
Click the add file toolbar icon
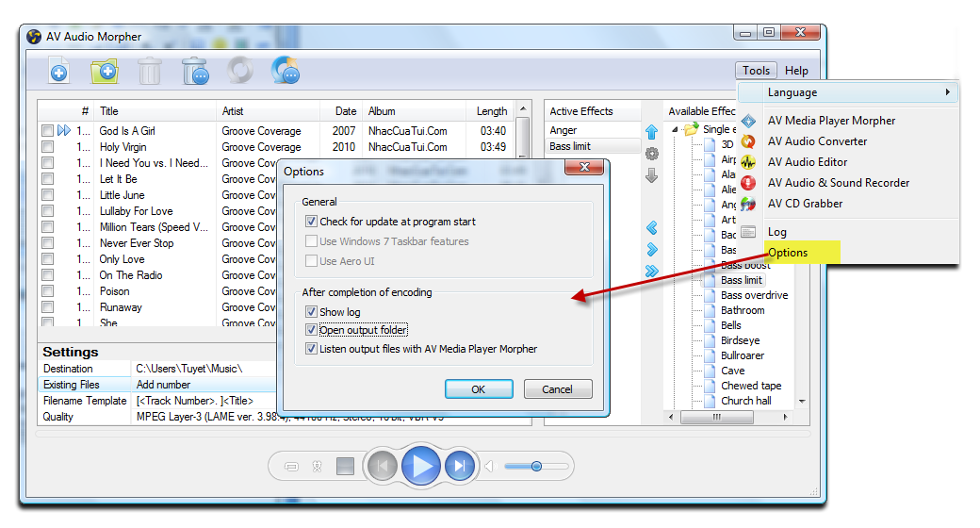click(58, 73)
